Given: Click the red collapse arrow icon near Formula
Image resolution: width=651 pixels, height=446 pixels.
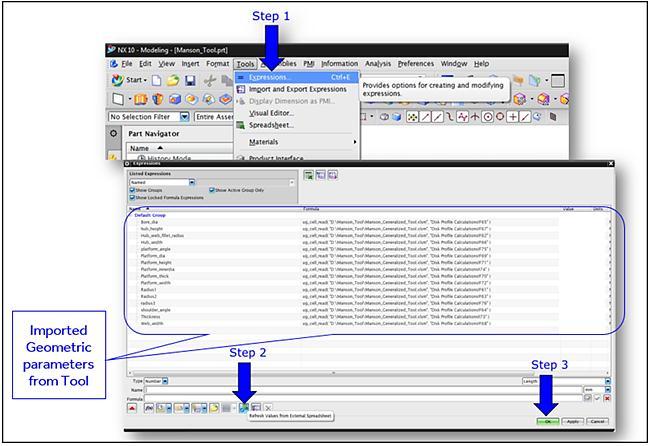Looking at the screenshot, I should pyautogui.click(x=132, y=408).
